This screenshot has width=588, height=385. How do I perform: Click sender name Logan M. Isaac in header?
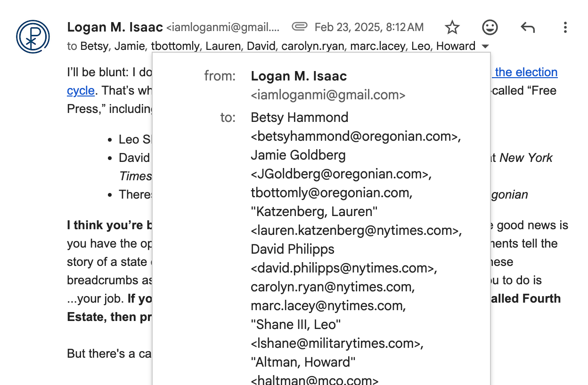click(x=115, y=27)
